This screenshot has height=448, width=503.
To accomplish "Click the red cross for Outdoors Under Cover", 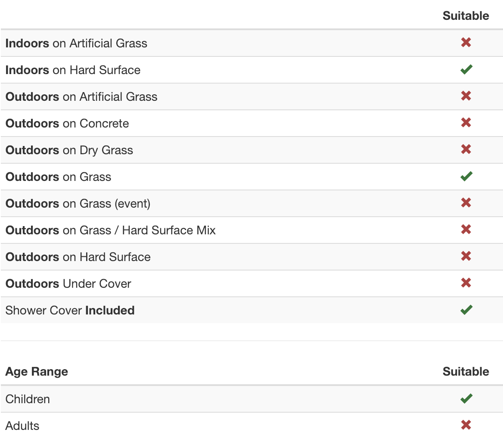I will [466, 283].
